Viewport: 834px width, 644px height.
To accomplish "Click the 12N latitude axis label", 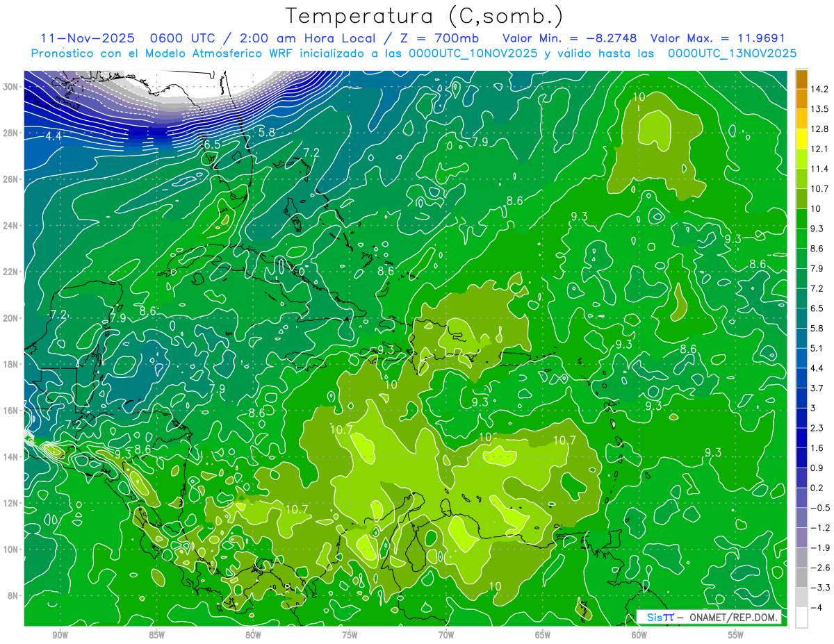I will (11, 503).
